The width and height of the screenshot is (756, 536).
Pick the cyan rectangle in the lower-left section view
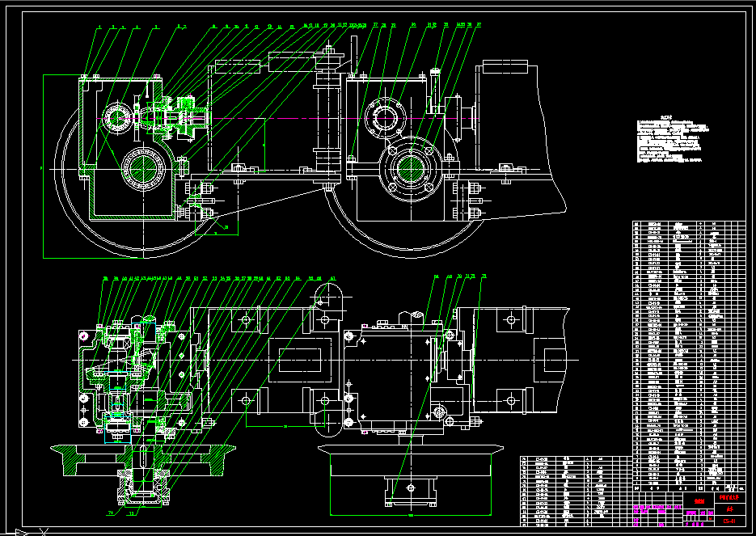click(117, 430)
